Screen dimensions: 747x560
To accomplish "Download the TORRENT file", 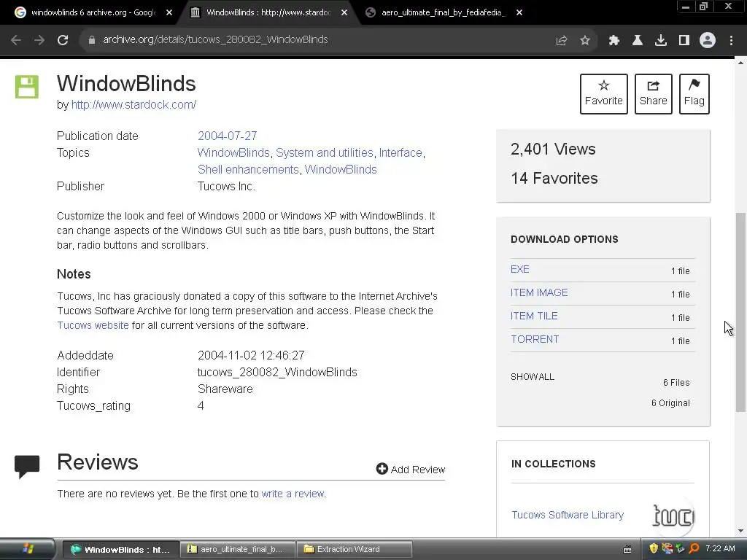I will (535, 339).
